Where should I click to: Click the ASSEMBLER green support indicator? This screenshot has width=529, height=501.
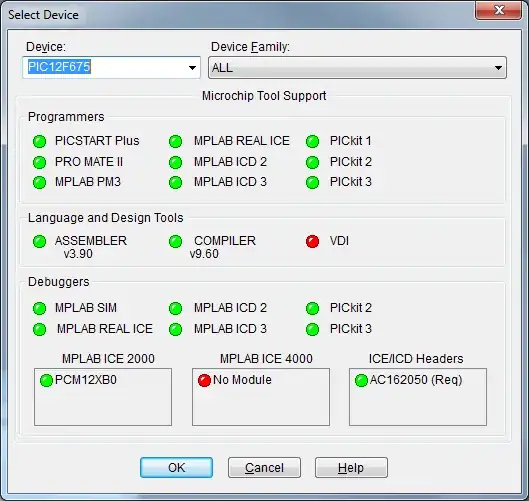click(39, 241)
